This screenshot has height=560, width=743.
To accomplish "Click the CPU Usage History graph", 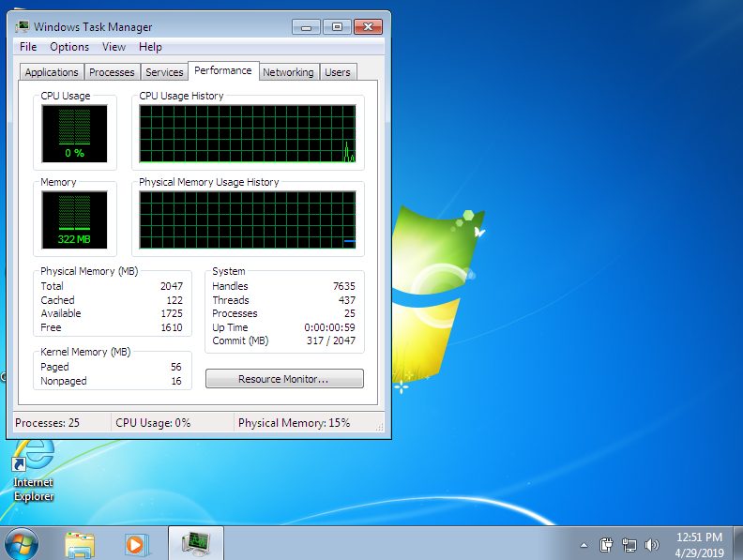I will pyautogui.click(x=248, y=133).
